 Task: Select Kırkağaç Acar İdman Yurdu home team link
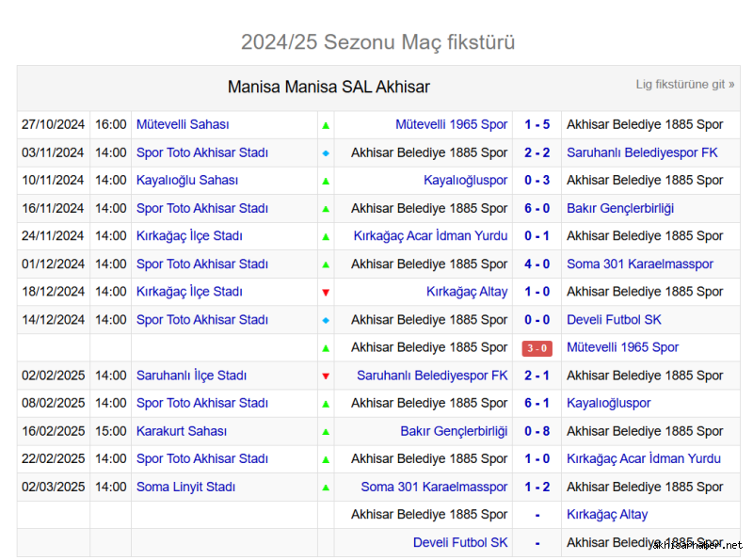[430, 236]
